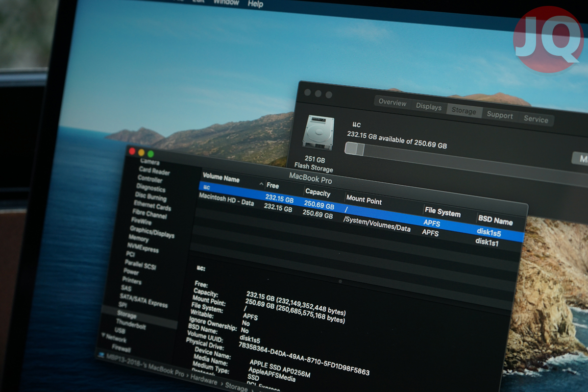
Task: Click the '232.15 GB available of 250.69 GB' text
Action: coord(397,139)
